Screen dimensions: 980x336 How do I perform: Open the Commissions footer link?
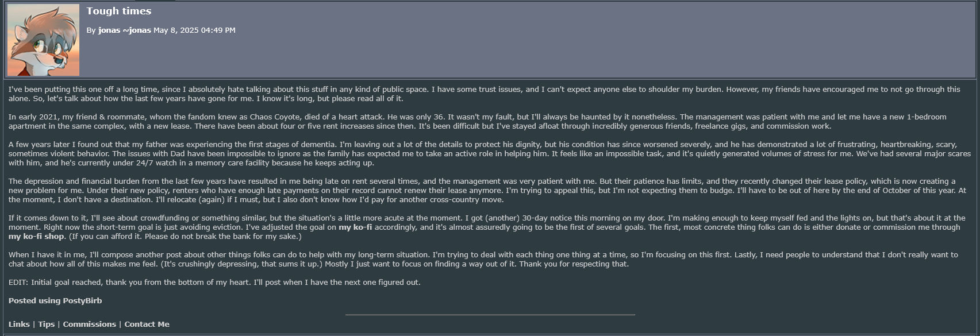pyautogui.click(x=90, y=325)
